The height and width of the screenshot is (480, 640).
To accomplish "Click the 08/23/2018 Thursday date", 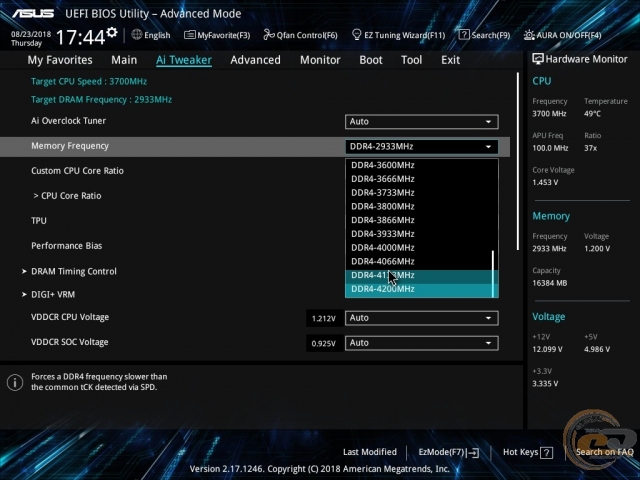I will pos(31,39).
